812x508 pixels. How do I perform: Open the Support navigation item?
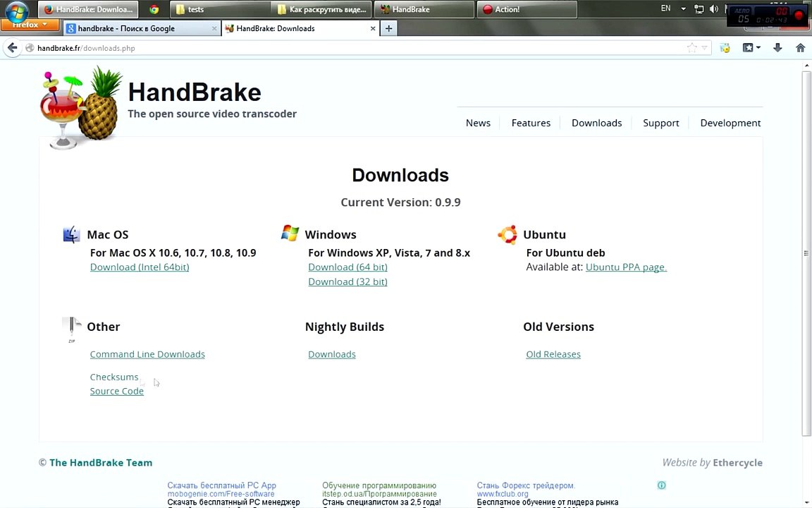660,123
